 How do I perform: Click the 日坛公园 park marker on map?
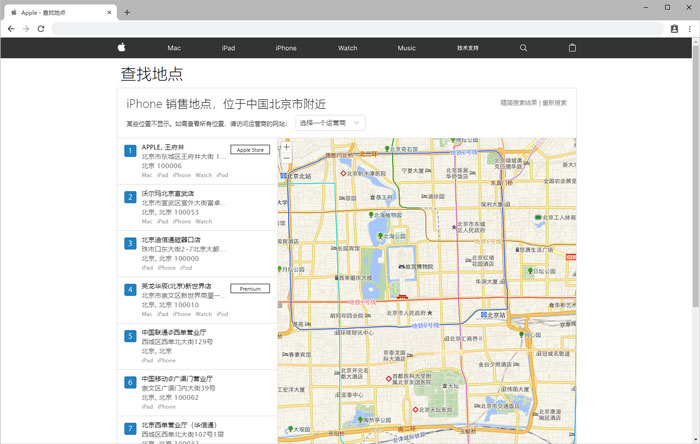pos(530,271)
